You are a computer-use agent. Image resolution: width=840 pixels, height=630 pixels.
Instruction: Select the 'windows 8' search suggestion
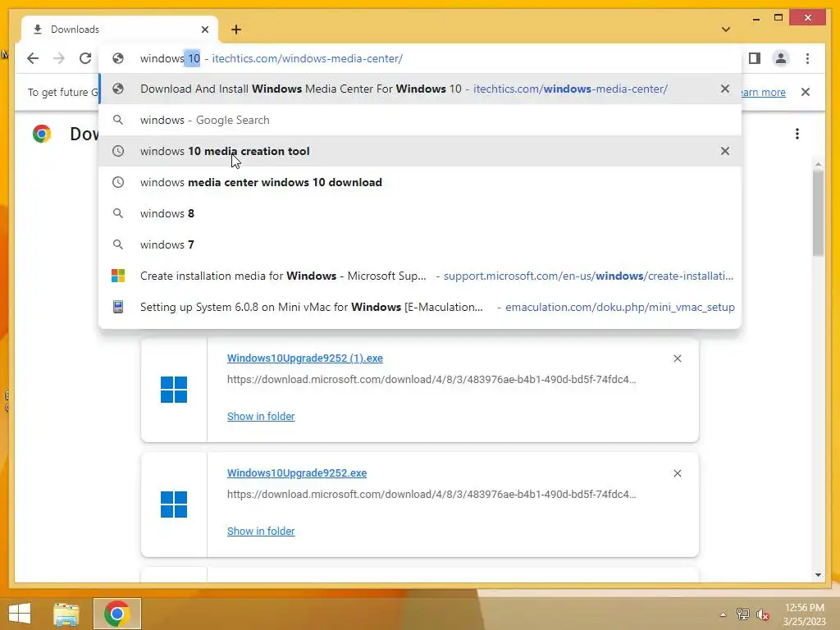pos(420,213)
